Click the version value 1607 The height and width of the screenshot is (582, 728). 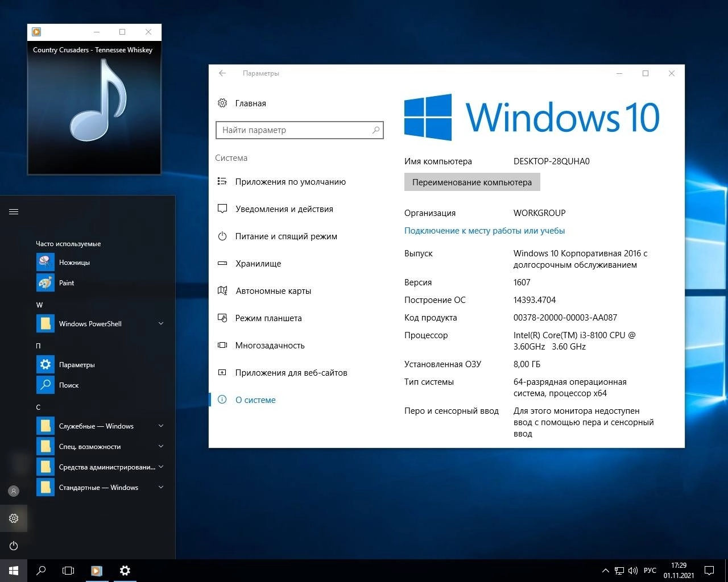[522, 282]
